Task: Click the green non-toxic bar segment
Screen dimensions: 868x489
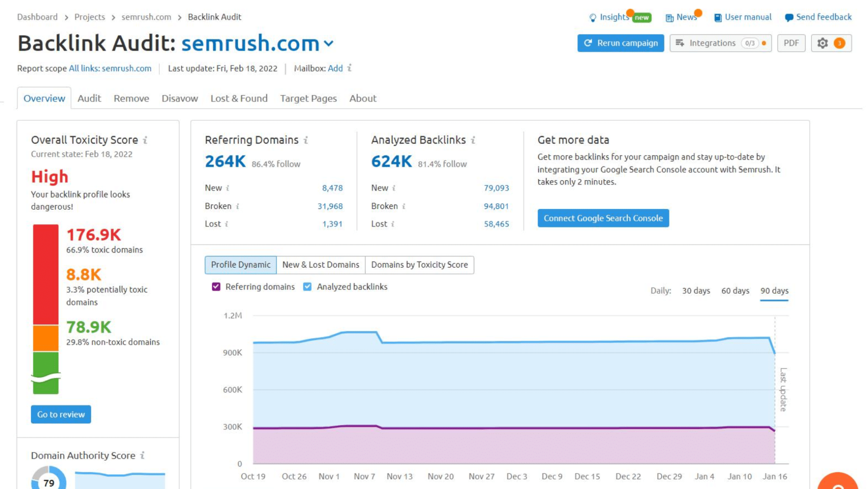Action: point(46,373)
